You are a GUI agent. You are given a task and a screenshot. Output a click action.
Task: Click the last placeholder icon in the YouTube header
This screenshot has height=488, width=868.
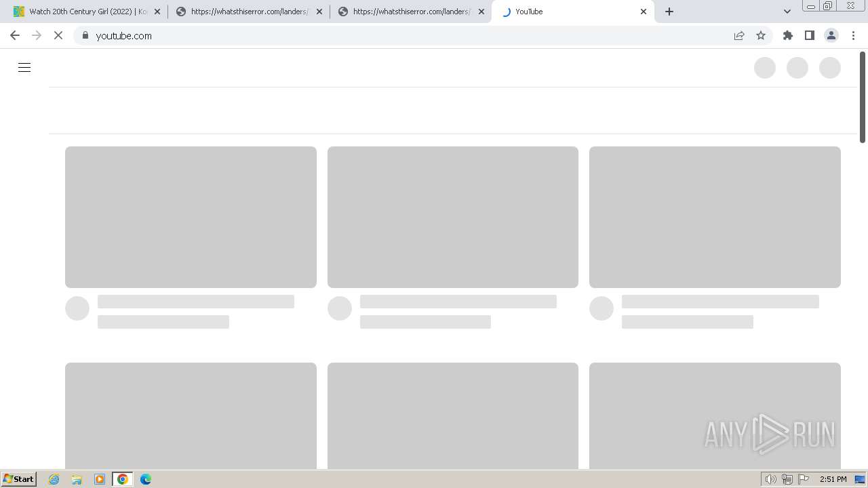(830, 68)
